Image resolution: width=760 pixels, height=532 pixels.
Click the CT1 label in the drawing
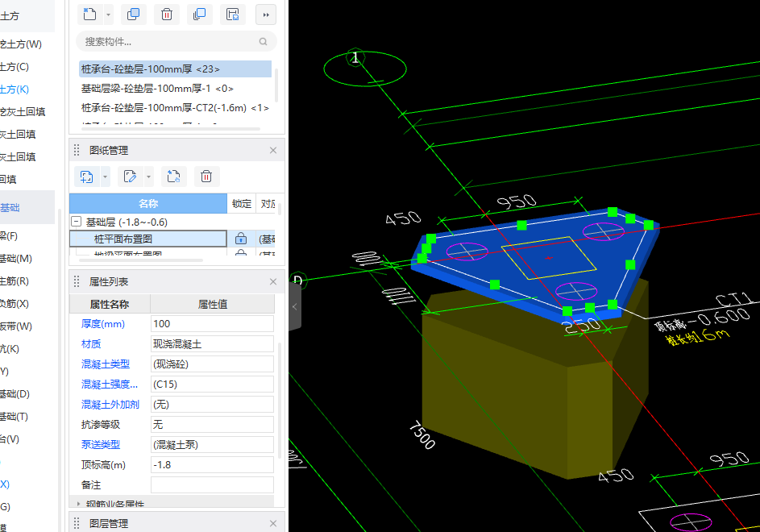(x=735, y=300)
